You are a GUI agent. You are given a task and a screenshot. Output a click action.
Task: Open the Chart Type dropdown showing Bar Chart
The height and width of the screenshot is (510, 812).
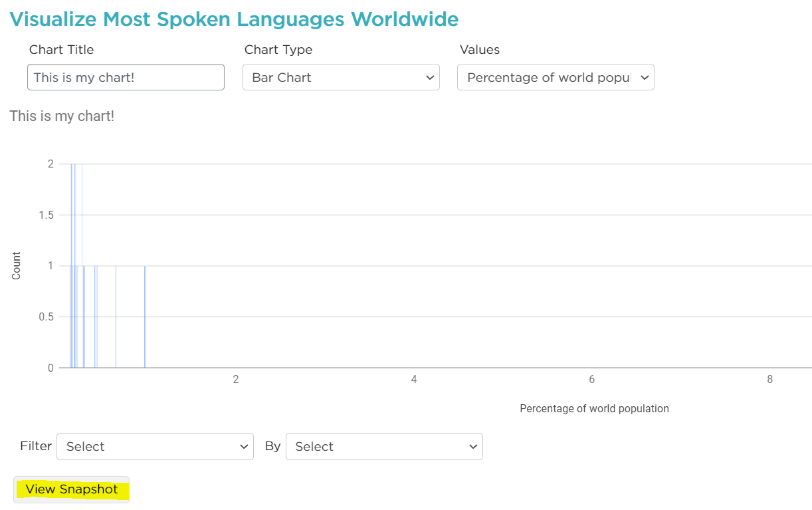[x=341, y=77]
